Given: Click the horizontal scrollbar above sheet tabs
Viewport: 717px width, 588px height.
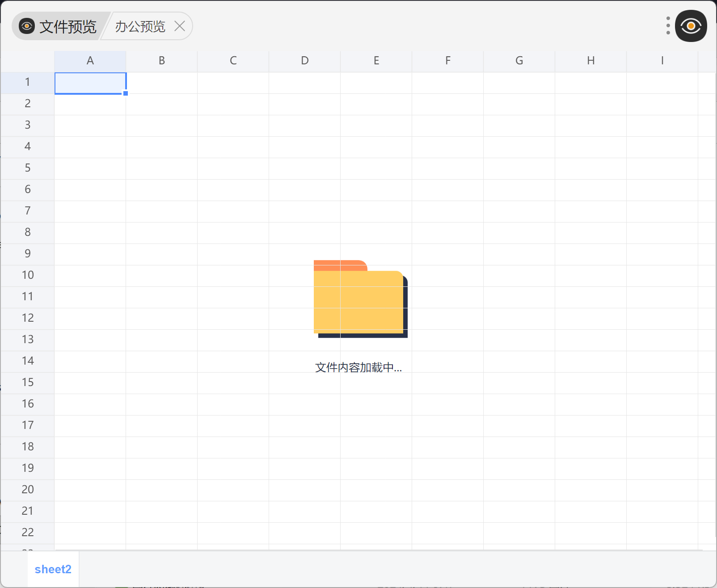Looking at the screenshot, I should [x=378, y=550].
